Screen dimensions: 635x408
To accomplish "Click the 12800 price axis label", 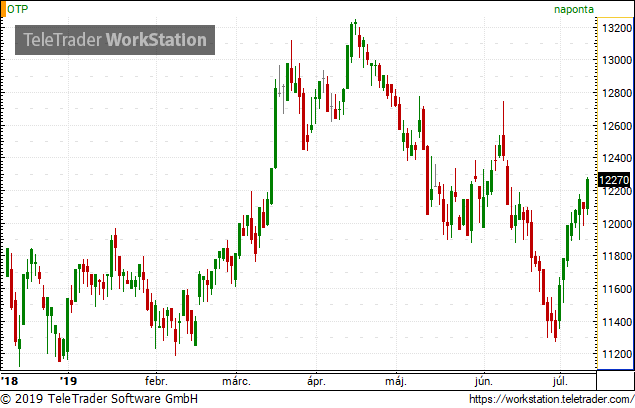I will (x=617, y=93).
